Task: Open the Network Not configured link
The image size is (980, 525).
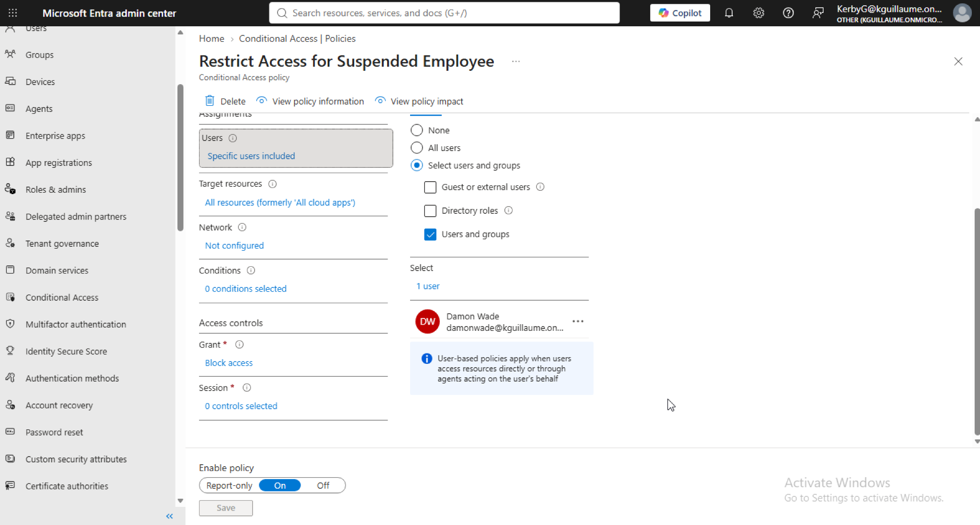Action: click(234, 245)
